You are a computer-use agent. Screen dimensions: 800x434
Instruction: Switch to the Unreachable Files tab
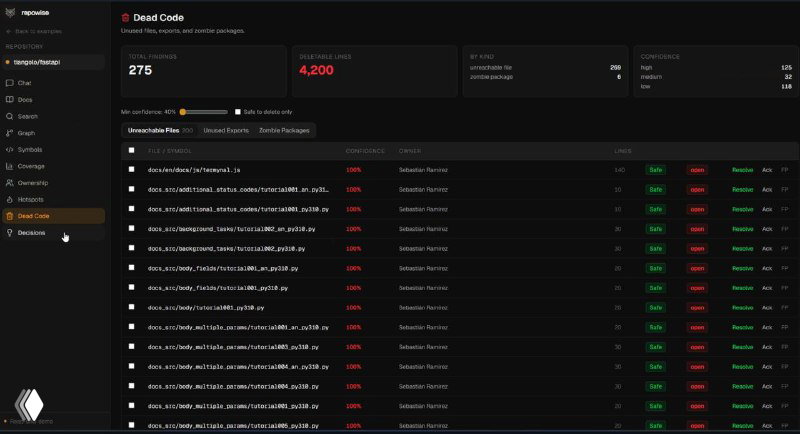pos(160,131)
